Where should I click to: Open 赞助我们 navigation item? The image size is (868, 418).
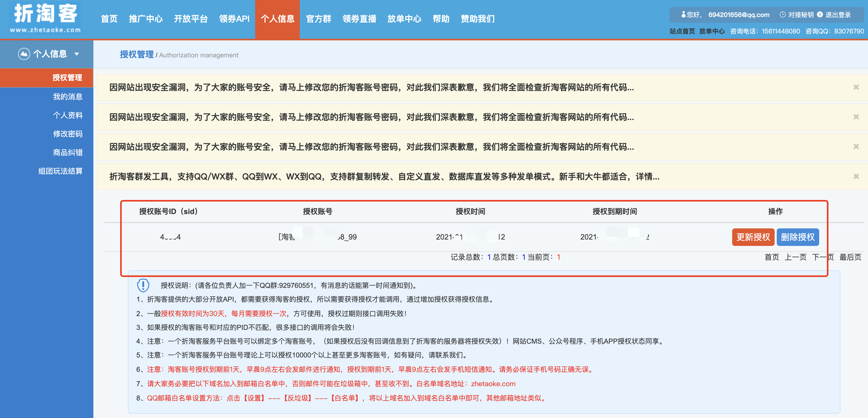[478, 19]
